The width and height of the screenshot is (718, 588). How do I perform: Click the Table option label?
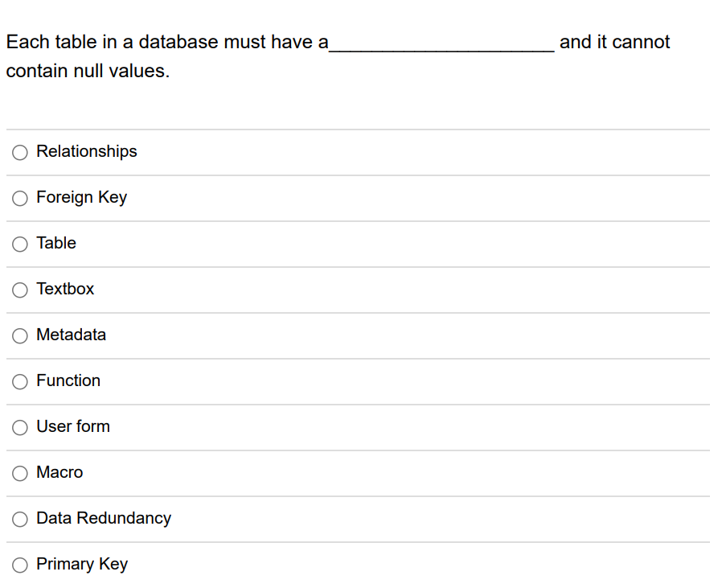click(55, 244)
